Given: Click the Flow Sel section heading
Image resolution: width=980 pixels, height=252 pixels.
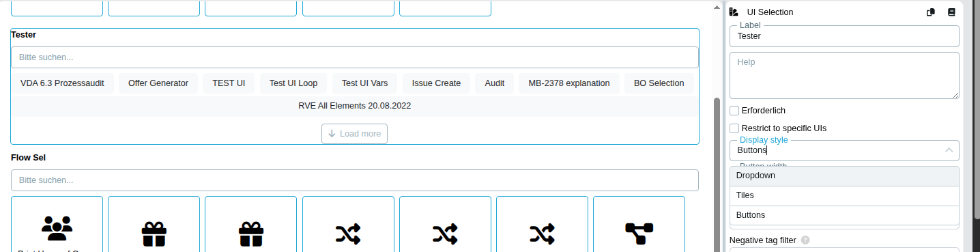Looking at the screenshot, I should (x=28, y=157).
